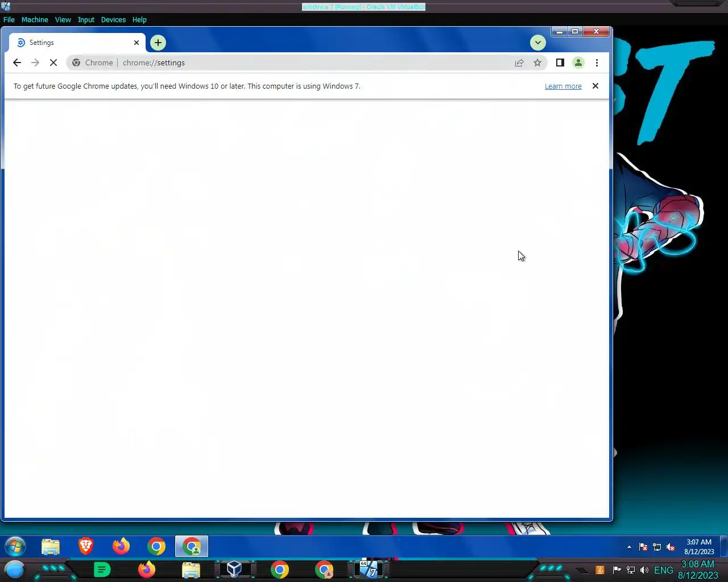Stop page loading with the X button
Image resolution: width=728 pixels, height=582 pixels.
pyautogui.click(x=53, y=63)
